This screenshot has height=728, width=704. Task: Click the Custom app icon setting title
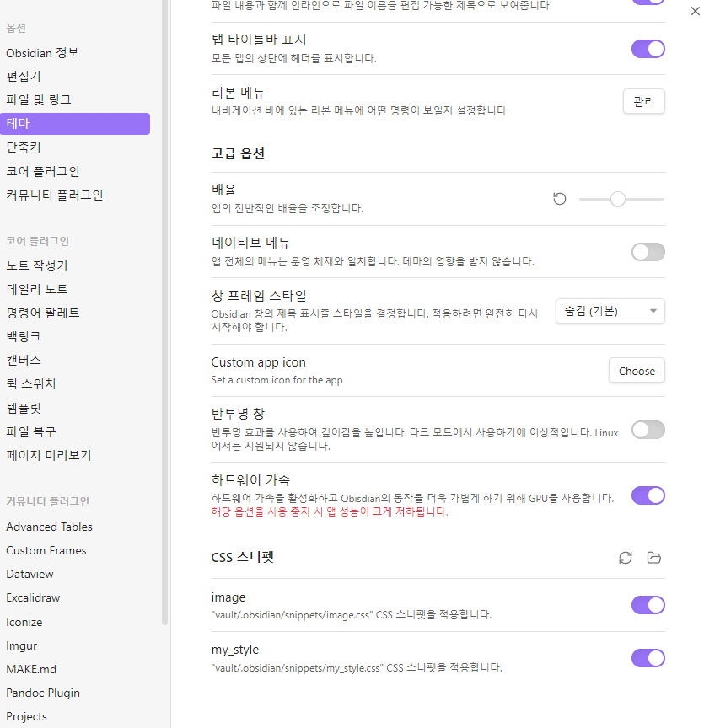click(x=258, y=362)
